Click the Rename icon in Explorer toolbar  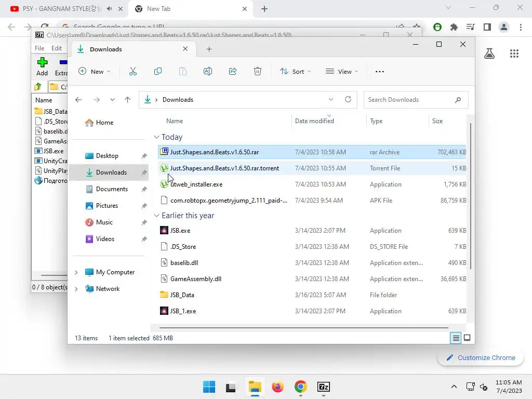(208, 72)
